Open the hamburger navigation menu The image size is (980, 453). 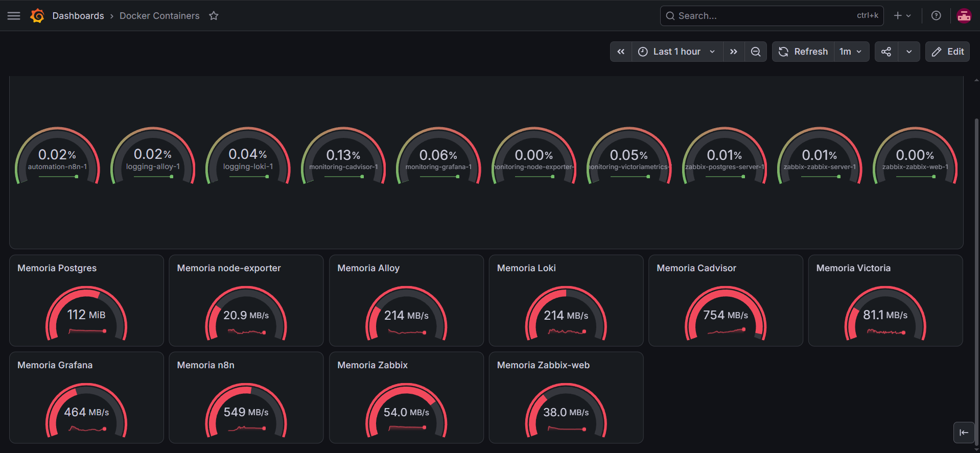[x=14, y=16]
